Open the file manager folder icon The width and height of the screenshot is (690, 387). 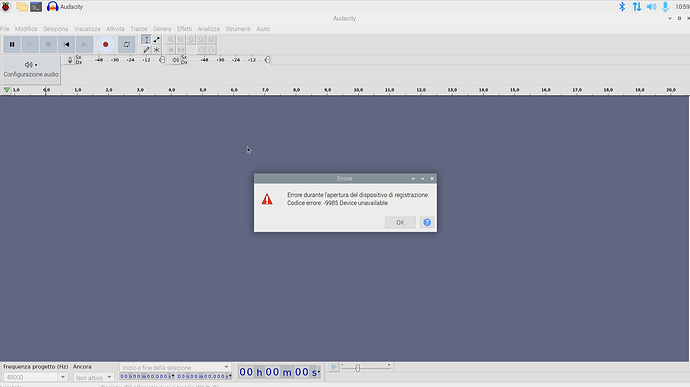point(22,7)
